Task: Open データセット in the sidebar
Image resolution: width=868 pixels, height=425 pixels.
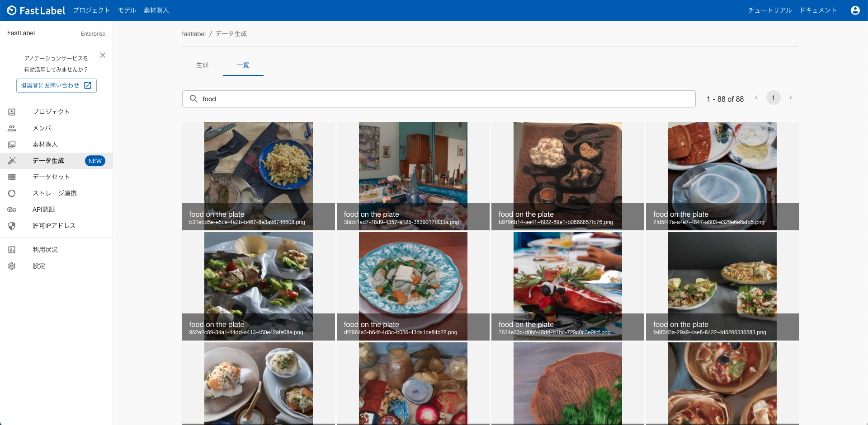Action: [57, 177]
